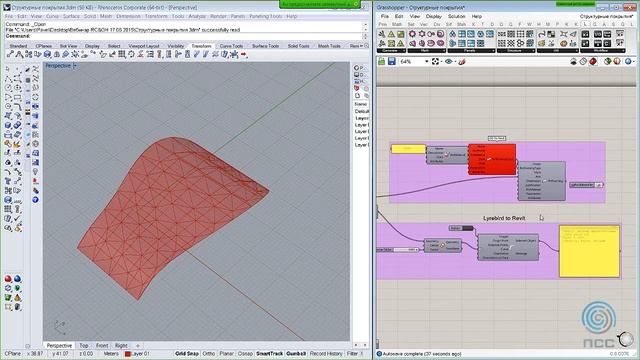640x360 pixels.
Task: Click the curved arrow icon in the Util group
Action: pyautogui.click(x=542, y=34)
